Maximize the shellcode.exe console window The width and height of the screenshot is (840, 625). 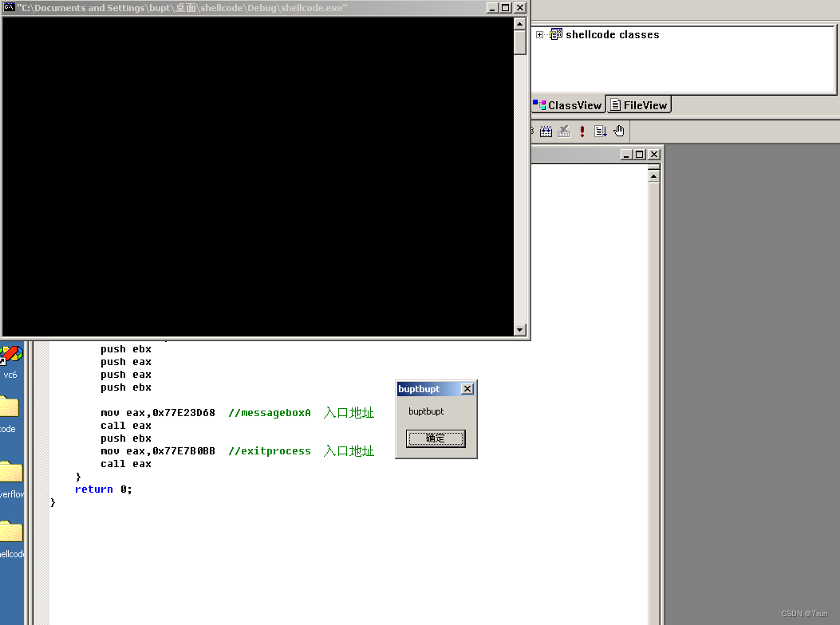506,7
